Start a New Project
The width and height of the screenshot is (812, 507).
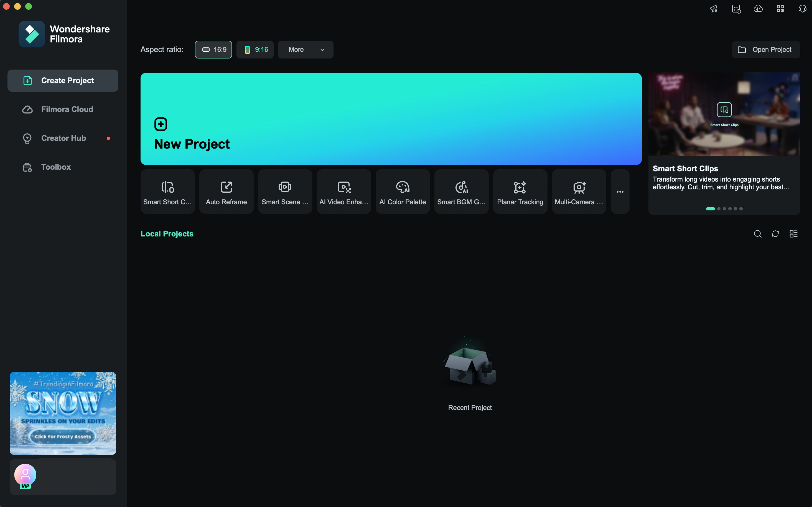391,119
